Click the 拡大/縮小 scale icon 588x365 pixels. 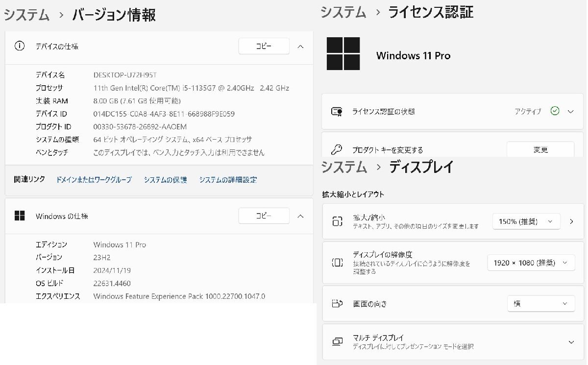337,221
